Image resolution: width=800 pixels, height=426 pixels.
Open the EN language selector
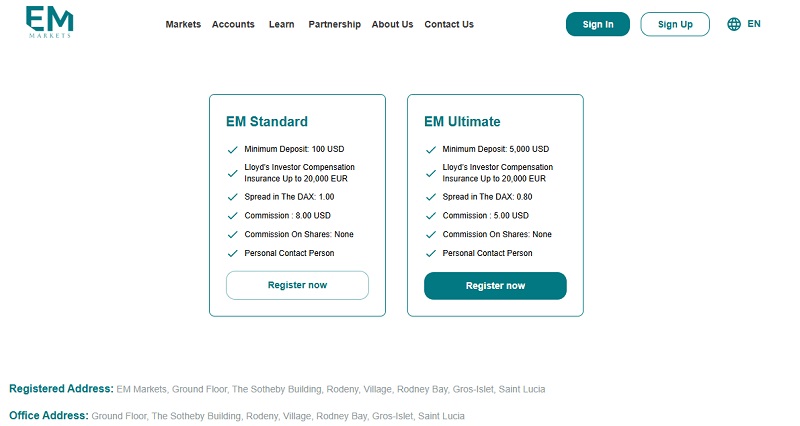coord(754,24)
